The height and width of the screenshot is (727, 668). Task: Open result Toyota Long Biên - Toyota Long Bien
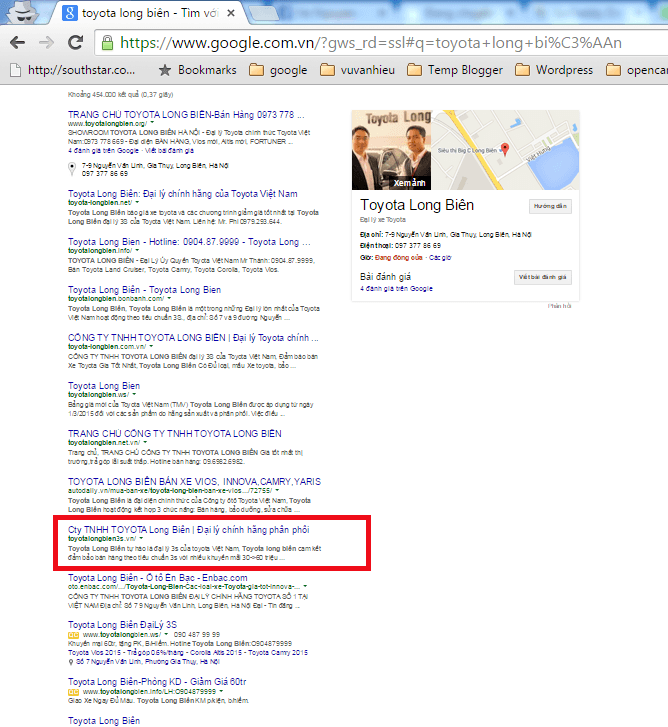[x=144, y=290]
